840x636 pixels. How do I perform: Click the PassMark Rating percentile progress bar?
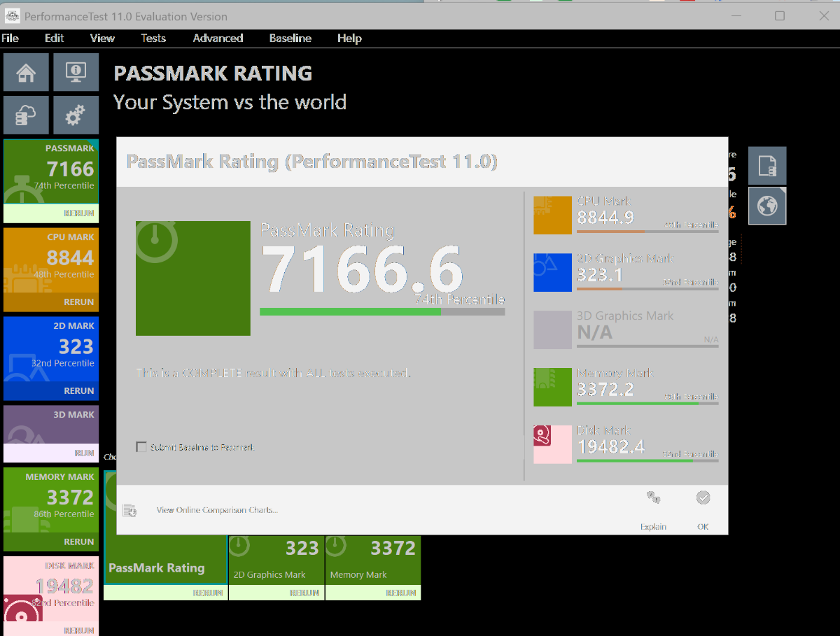point(381,312)
